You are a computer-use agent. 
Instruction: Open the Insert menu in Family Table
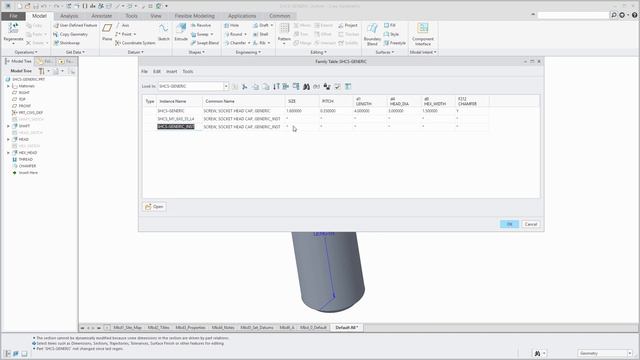[171, 71]
